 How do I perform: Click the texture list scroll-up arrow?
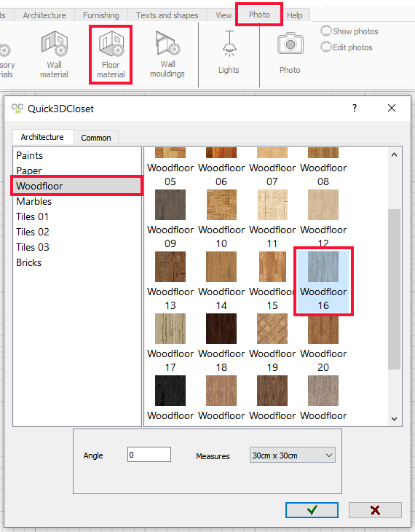coord(394,154)
